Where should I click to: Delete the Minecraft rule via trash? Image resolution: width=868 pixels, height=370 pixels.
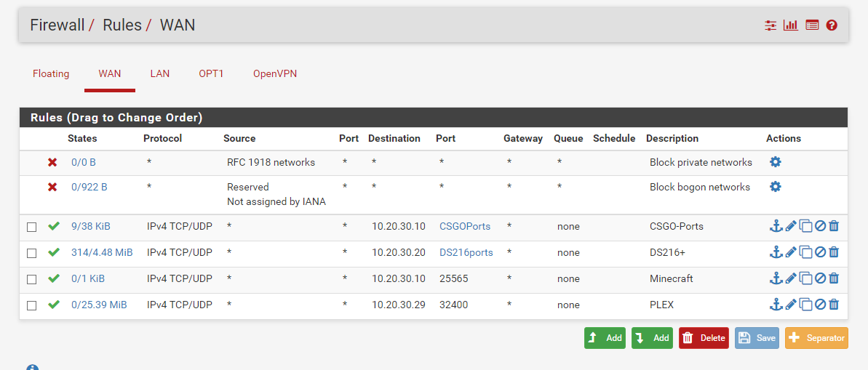(835, 278)
